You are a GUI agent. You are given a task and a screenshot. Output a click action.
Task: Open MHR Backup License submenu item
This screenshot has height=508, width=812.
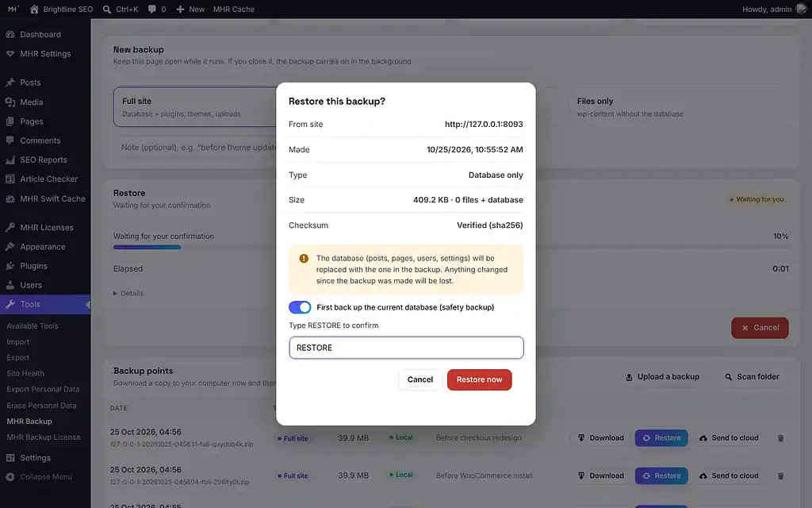tap(44, 437)
